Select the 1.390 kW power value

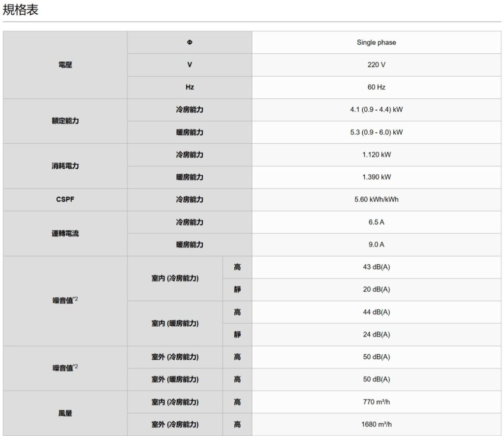tap(376, 177)
